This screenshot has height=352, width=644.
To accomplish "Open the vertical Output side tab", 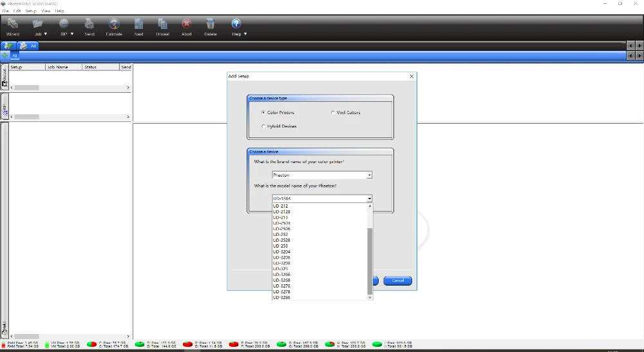I will (5, 77).
